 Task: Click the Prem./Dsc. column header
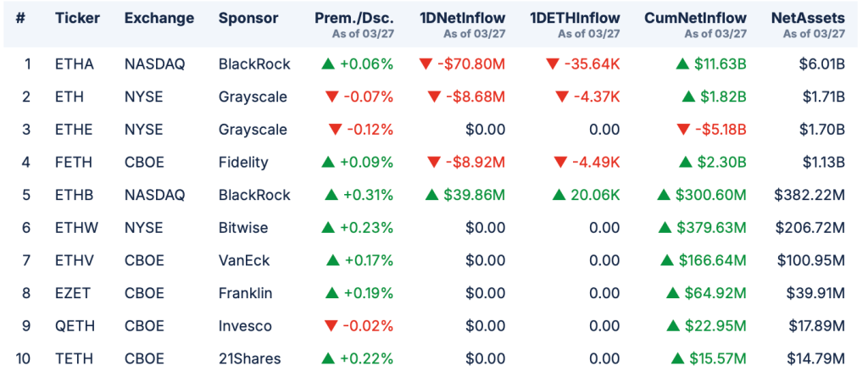pos(353,18)
